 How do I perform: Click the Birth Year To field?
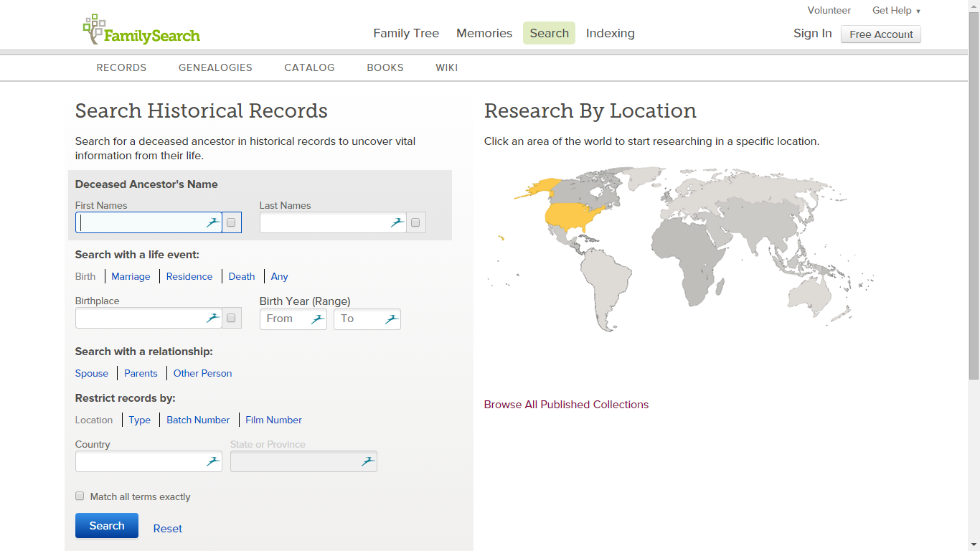coord(367,319)
